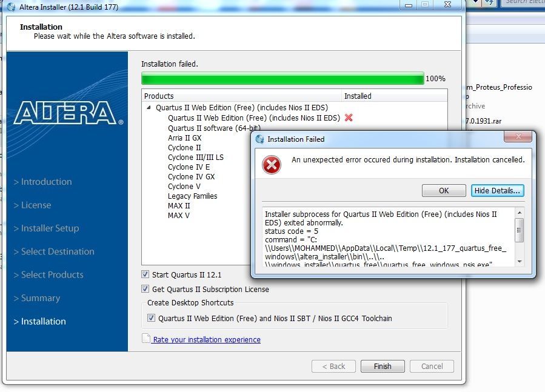This screenshot has height=392, width=545.
Task: Click the Finish button
Action: click(383, 367)
